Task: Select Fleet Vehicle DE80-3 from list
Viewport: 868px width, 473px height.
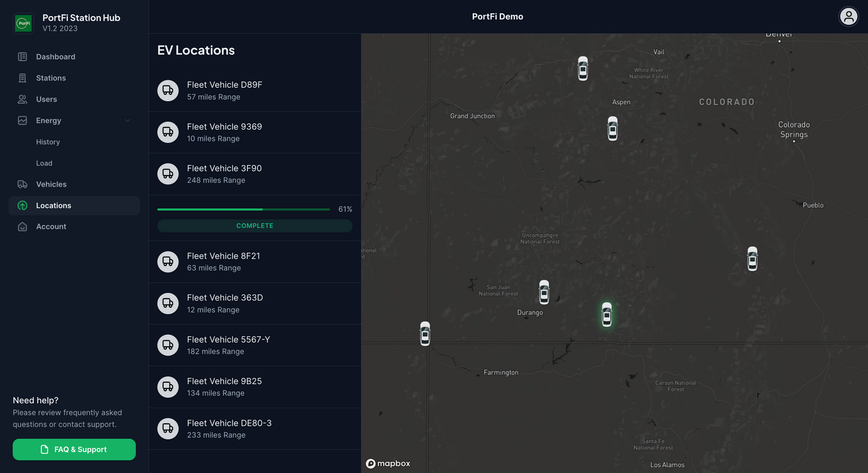Action: [255, 429]
